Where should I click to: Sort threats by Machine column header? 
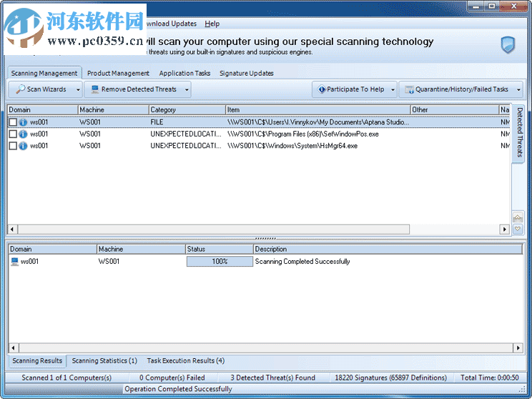pyautogui.click(x=114, y=110)
